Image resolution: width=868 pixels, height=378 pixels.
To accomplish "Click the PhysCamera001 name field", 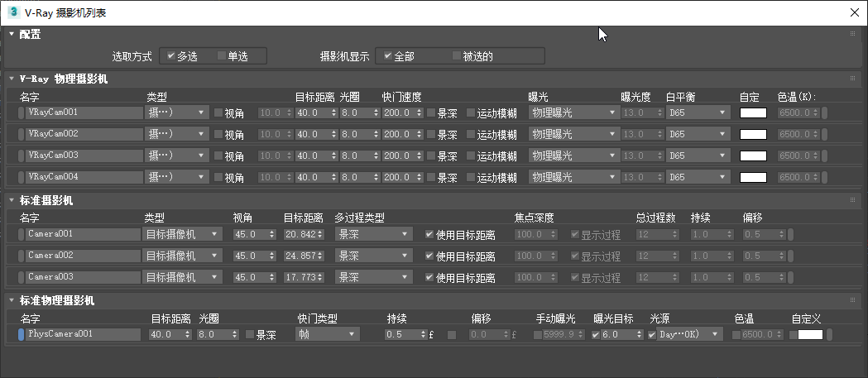I will [x=83, y=334].
